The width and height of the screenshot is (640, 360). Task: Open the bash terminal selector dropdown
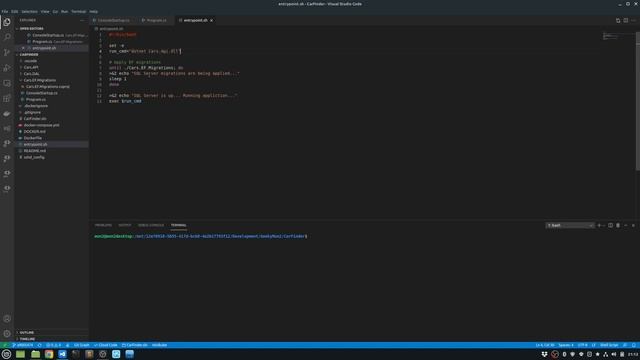pyautogui.click(x=570, y=225)
